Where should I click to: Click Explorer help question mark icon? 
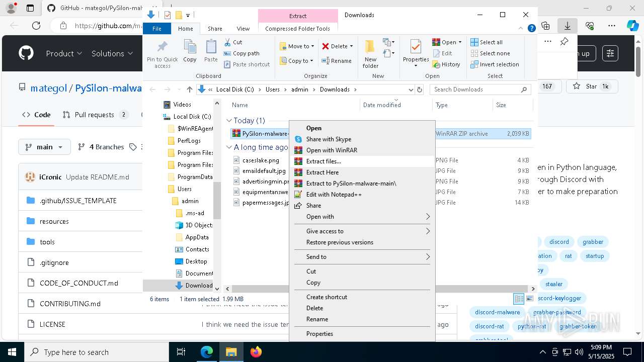tap(531, 29)
